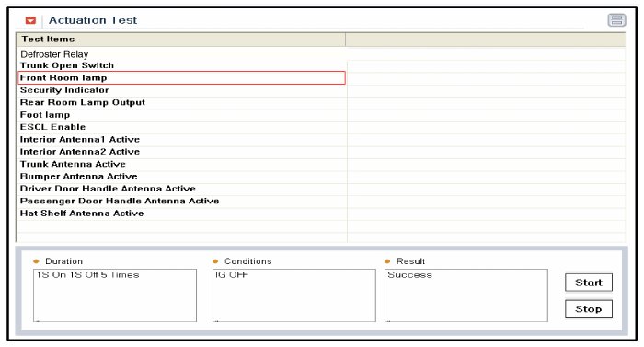Choose the Front Room lamp row

pyautogui.click(x=181, y=77)
